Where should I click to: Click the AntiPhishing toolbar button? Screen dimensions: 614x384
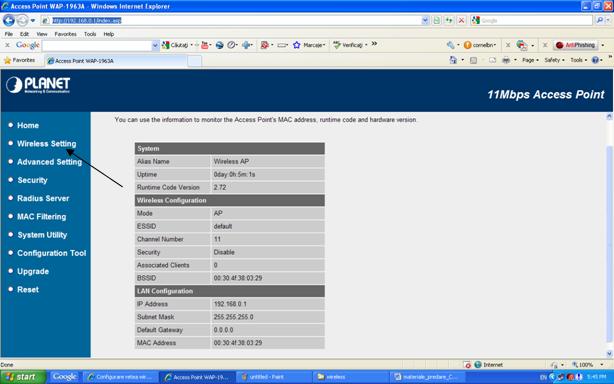pos(576,45)
